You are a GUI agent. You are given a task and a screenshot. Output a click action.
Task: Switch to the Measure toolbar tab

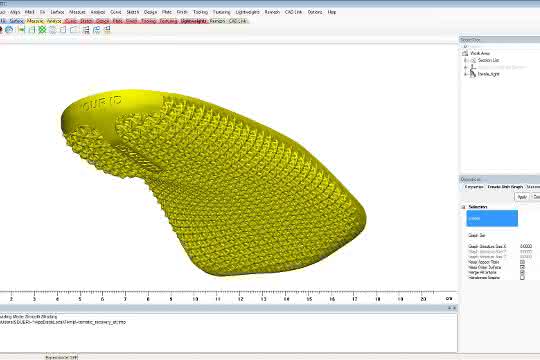tap(35, 21)
